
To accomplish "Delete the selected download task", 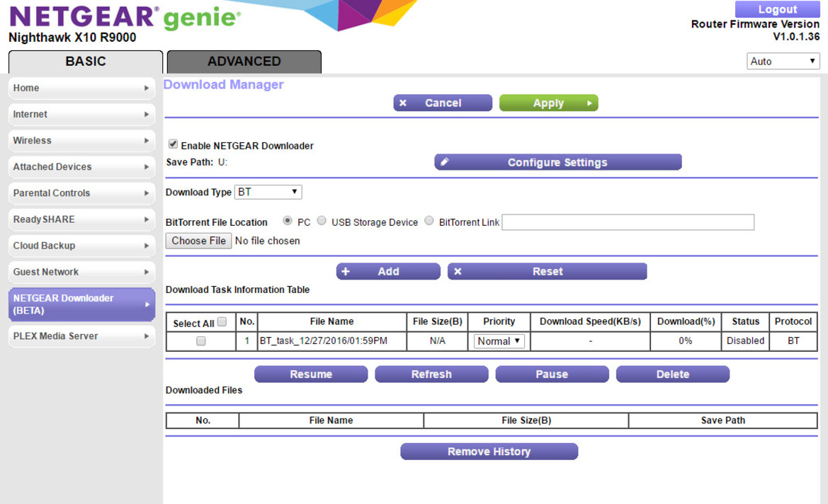I will point(673,374).
